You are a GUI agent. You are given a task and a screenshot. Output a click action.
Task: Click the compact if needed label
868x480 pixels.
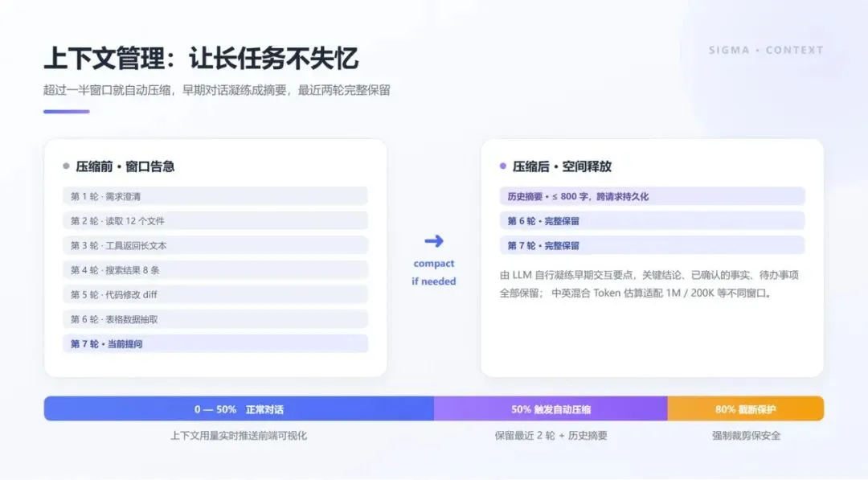point(434,273)
